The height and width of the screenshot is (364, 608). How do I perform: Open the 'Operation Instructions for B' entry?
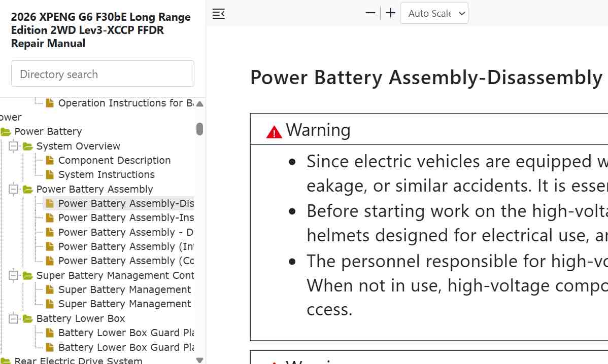point(126,103)
